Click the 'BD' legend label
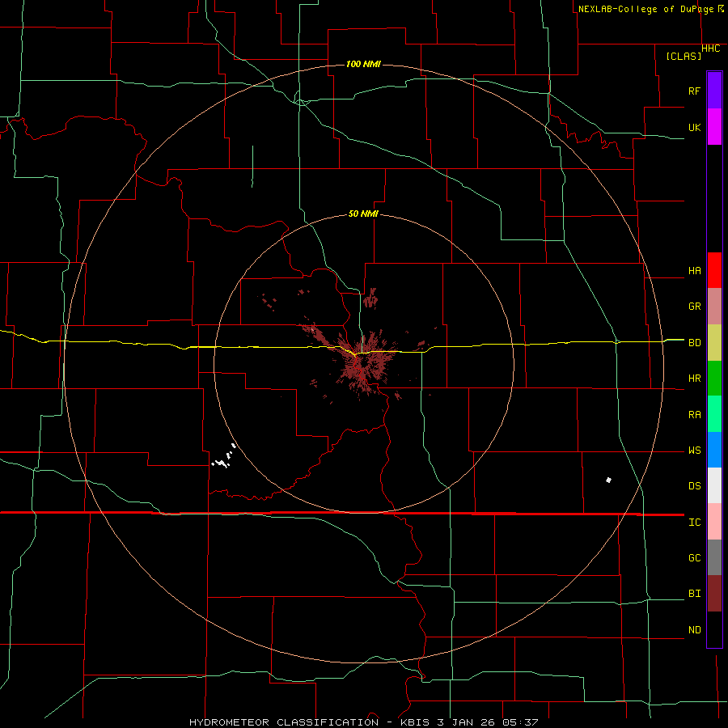 tap(694, 343)
